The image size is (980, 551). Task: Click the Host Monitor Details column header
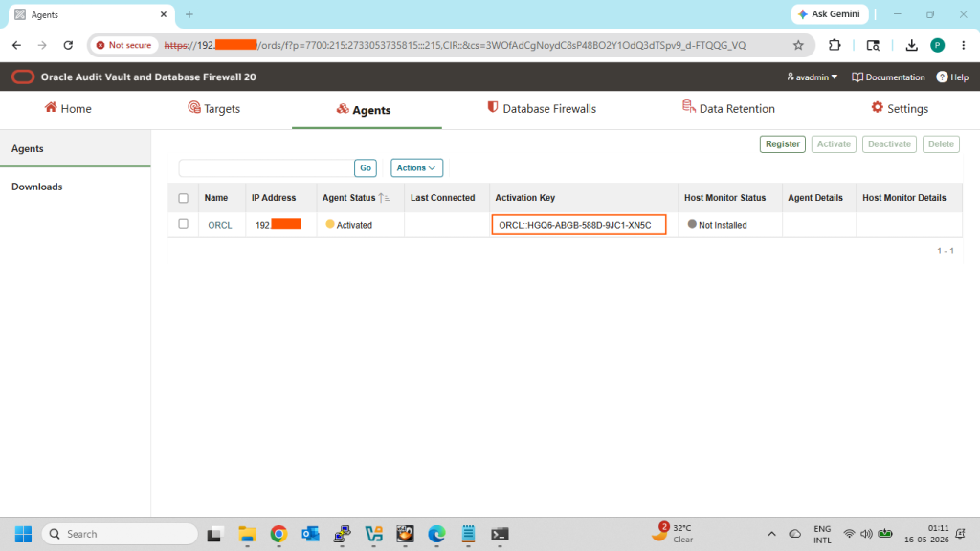click(904, 198)
